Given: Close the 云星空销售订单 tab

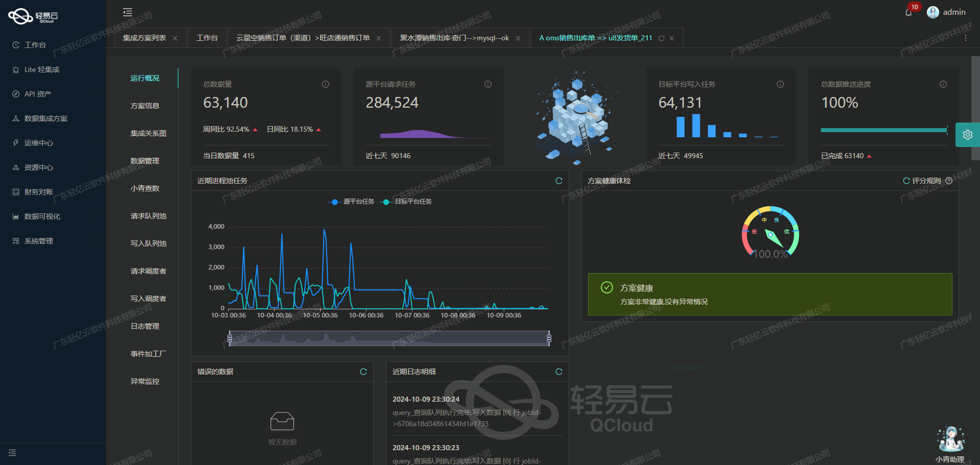Looking at the screenshot, I should (x=379, y=38).
